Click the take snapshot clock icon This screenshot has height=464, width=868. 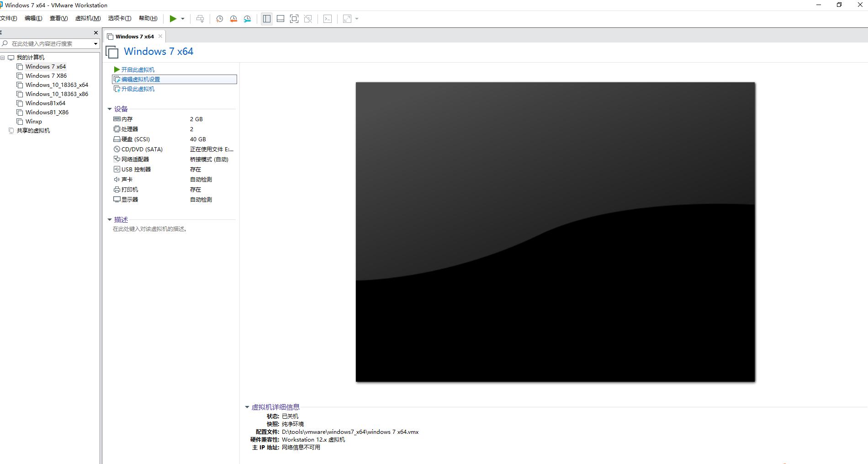(219, 19)
